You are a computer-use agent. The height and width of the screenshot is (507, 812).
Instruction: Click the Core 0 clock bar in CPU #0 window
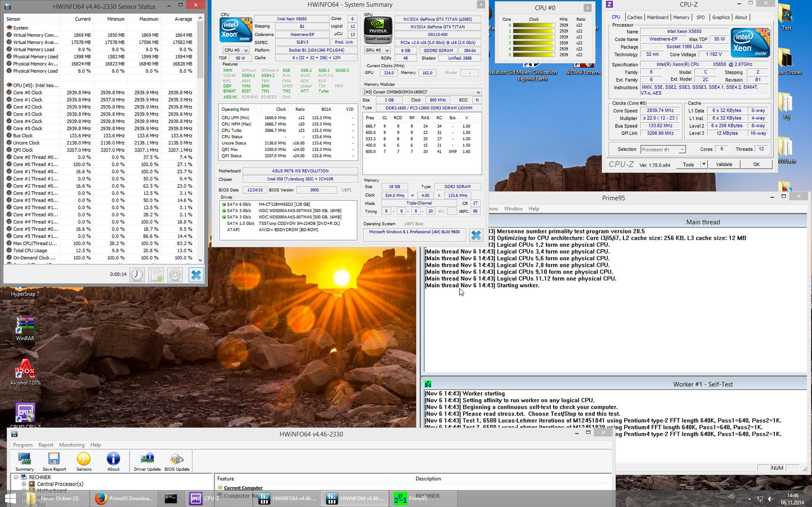click(533, 25)
